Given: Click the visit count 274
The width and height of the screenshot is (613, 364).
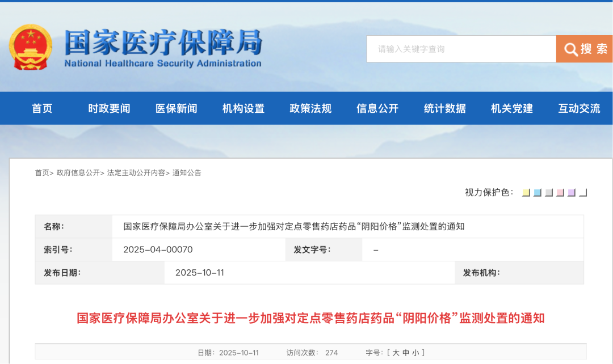Looking at the screenshot, I should (x=331, y=353).
